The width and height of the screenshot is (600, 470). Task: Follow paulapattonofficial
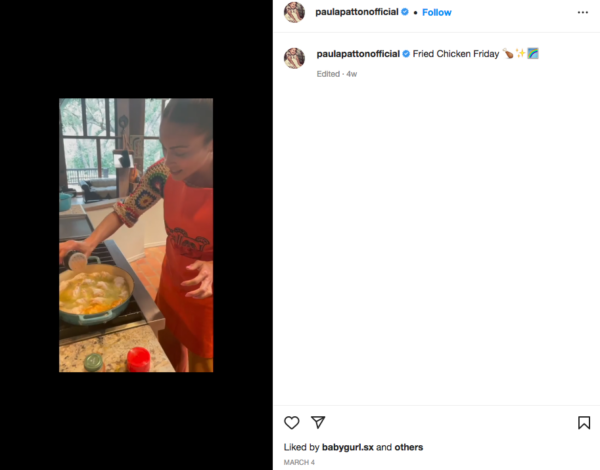pos(437,12)
